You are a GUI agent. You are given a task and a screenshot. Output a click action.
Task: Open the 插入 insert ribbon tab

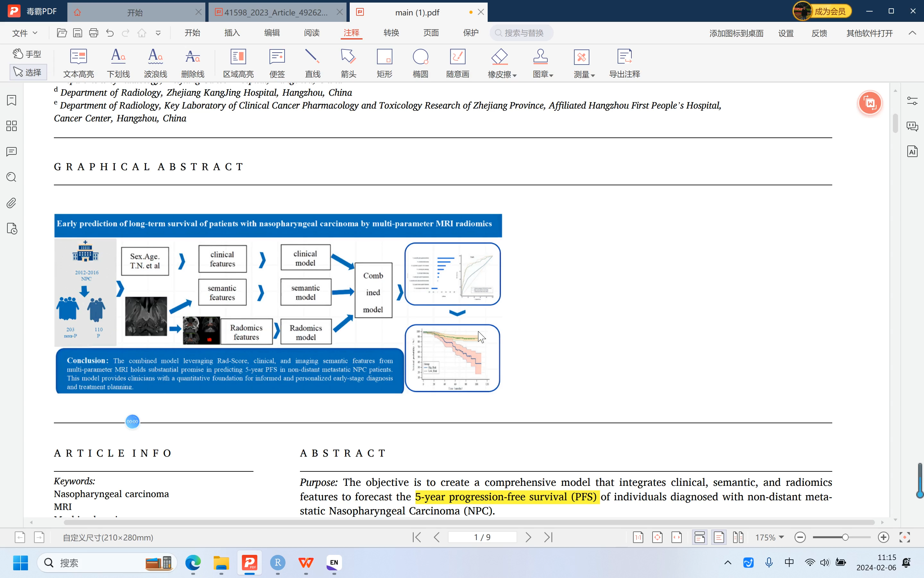(232, 33)
